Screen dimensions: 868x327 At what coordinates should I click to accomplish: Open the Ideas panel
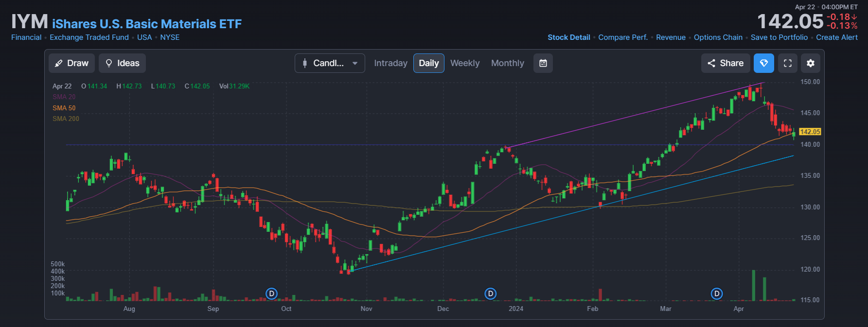coord(122,63)
